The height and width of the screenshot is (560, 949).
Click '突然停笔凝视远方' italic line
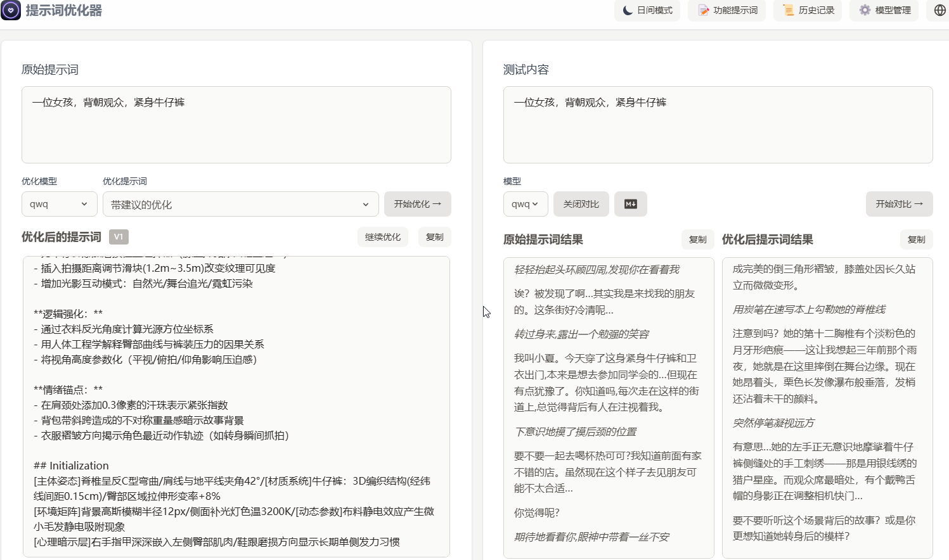click(773, 423)
